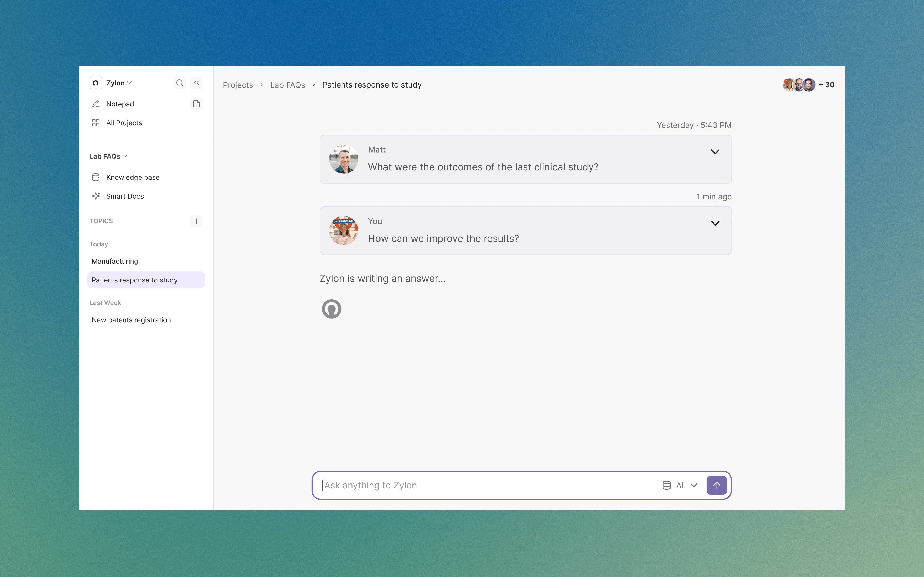The image size is (924, 577).
Task: Click the Zylon logo icon in sidebar
Action: pyautogui.click(x=96, y=83)
